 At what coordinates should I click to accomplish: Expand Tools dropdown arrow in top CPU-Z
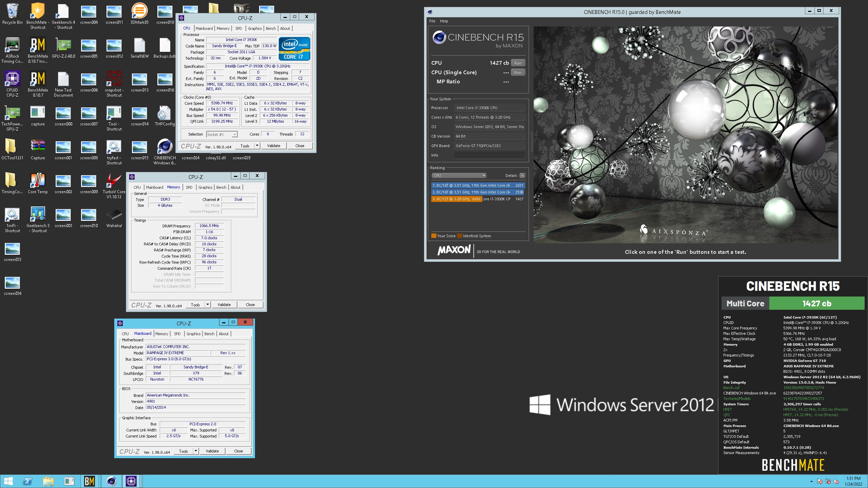(x=257, y=146)
